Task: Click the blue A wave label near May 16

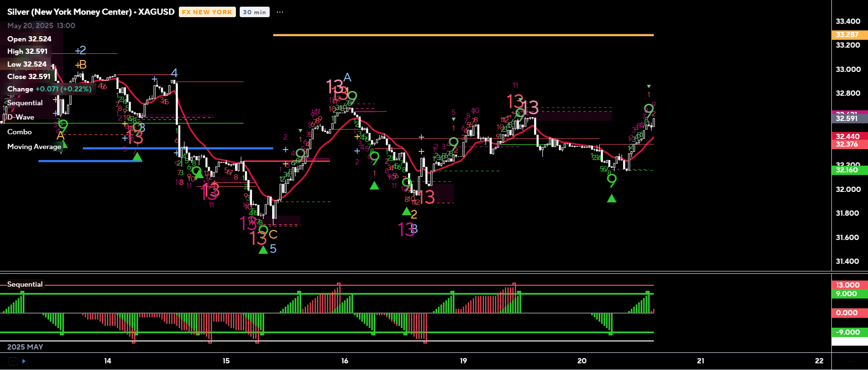Action: coord(347,77)
